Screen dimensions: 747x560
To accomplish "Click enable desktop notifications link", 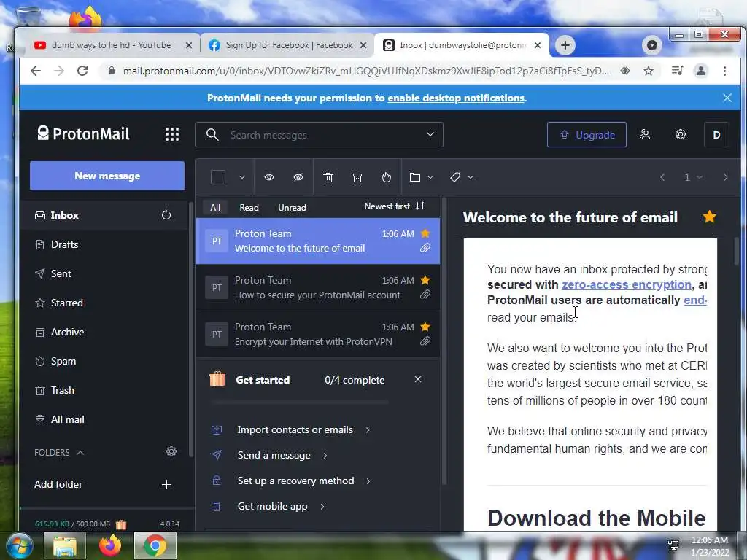I will click(x=456, y=98).
